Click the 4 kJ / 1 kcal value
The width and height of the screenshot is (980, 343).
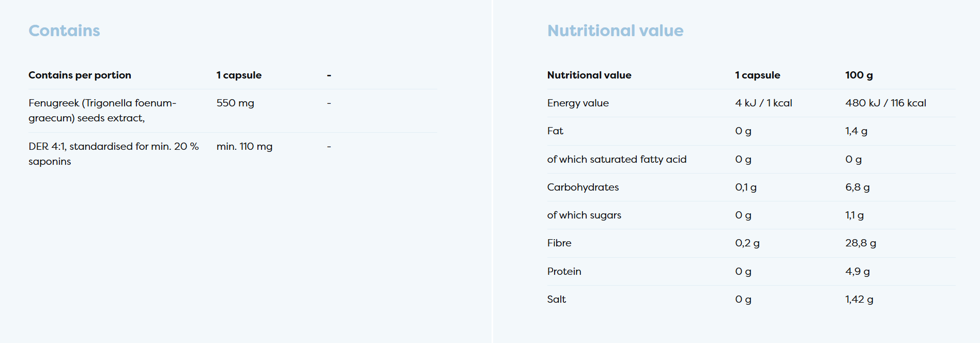[763, 103]
